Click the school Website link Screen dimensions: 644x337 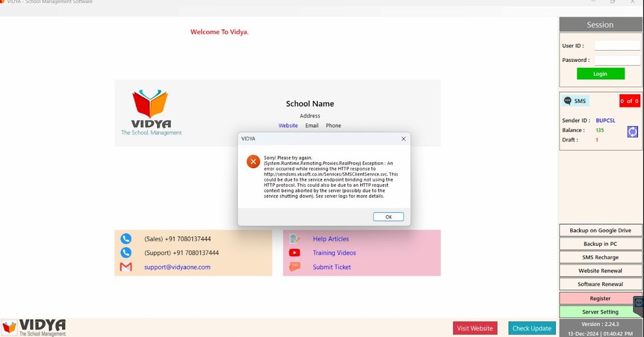pos(288,126)
